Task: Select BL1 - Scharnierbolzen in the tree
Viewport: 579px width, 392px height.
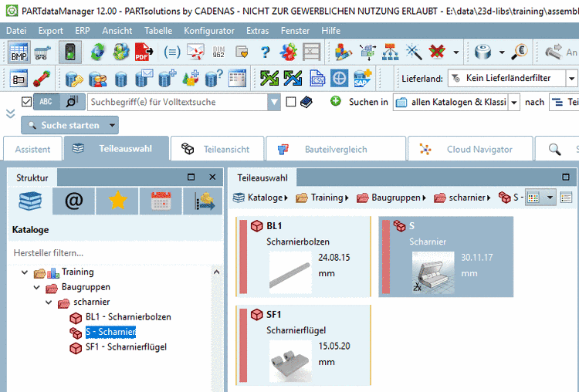Action: [x=128, y=316]
